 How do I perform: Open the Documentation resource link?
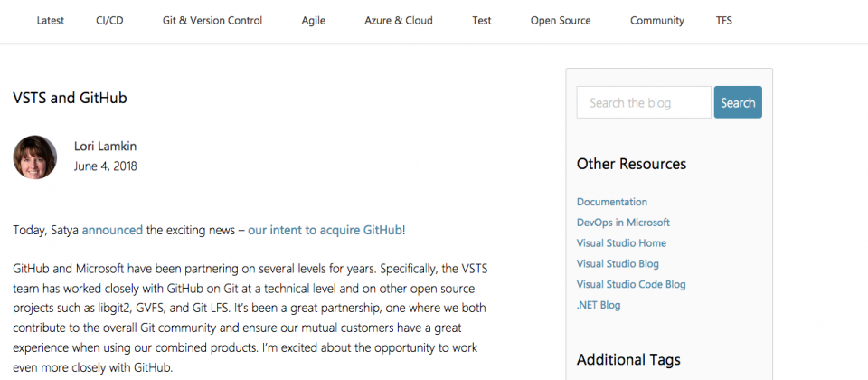(612, 202)
